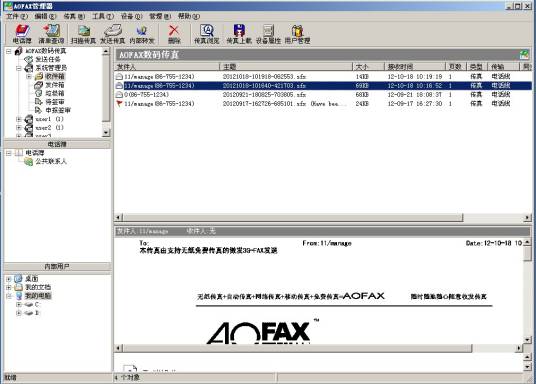Expand the C drive node
536x384 pixels.
tap(19, 304)
